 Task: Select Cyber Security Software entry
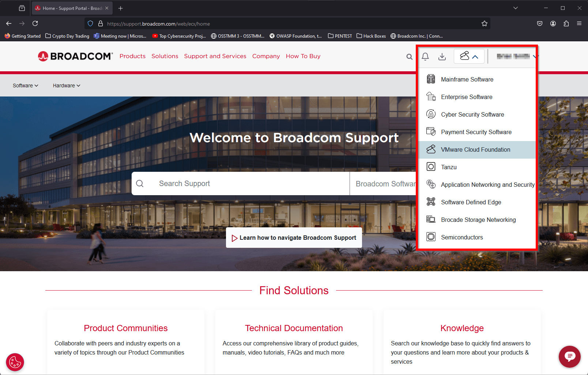(x=477, y=114)
